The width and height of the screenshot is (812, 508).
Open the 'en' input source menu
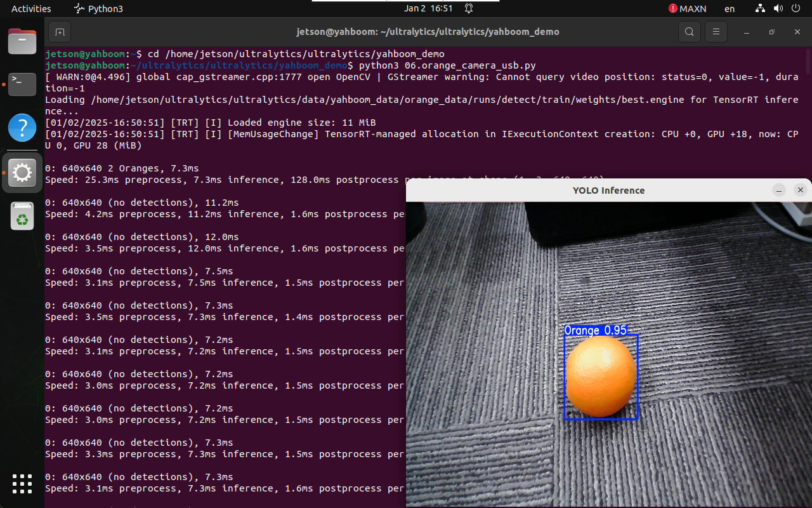(x=730, y=9)
